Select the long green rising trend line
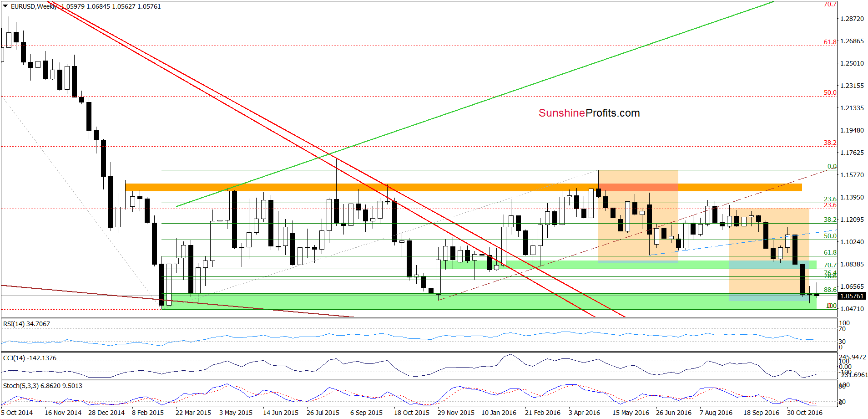This screenshot has height=419, width=868. click(x=475, y=104)
